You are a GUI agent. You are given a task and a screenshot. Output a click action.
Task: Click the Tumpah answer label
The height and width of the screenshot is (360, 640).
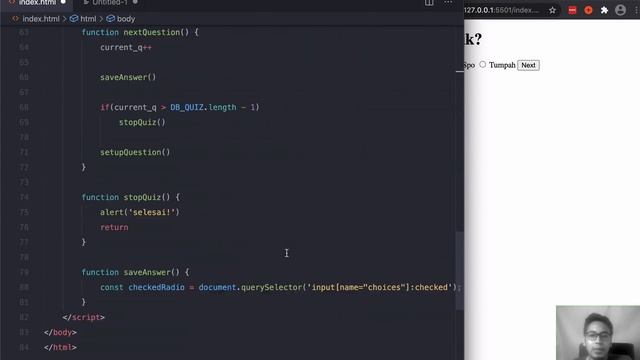[502, 65]
